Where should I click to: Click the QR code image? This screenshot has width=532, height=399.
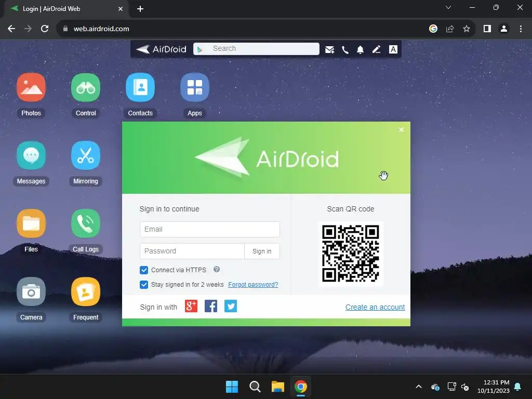click(x=351, y=254)
